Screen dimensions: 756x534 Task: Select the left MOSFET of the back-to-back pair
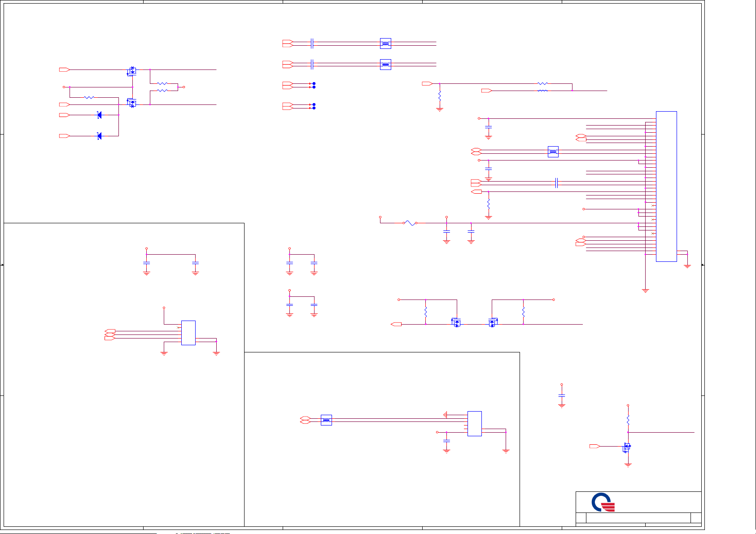tap(456, 322)
